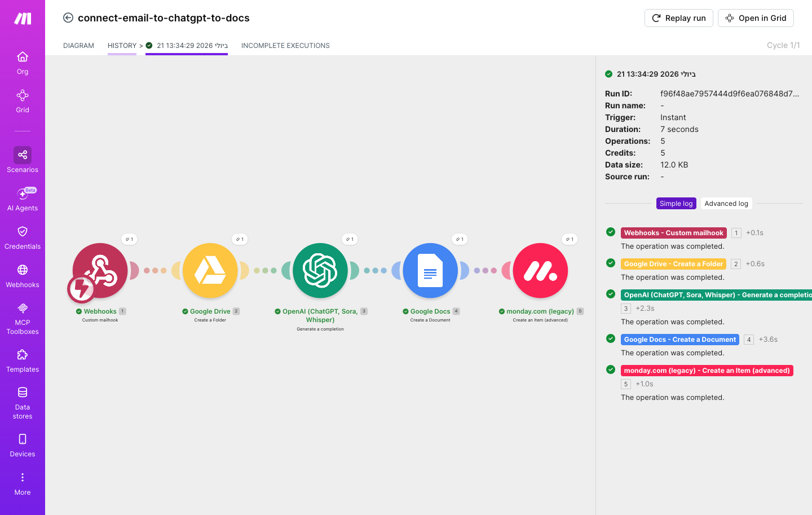This screenshot has height=515, width=812.
Task: Open the monday.com operations bubble
Action: point(570,239)
